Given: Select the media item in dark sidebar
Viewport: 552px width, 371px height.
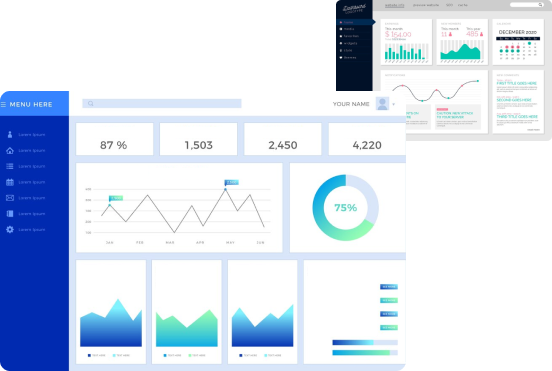Looking at the screenshot, I should 349,29.
